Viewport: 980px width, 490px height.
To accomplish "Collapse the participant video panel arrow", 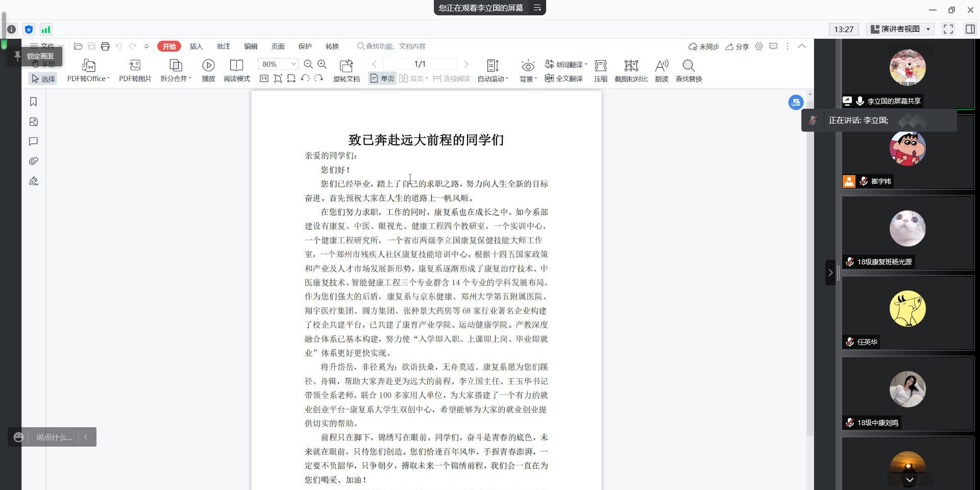I will coord(830,273).
